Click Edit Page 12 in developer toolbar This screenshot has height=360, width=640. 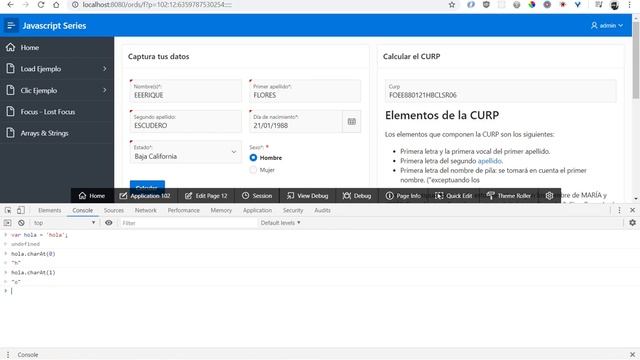tap(206, 196)
